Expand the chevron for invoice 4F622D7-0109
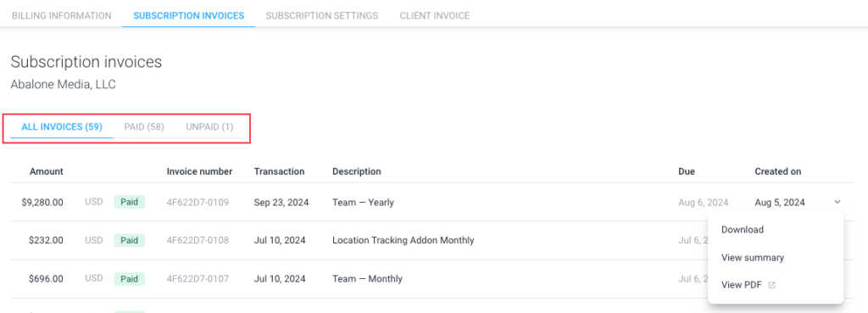The width and height of the screenshot is (868, 313). click(x=837, y=202)
